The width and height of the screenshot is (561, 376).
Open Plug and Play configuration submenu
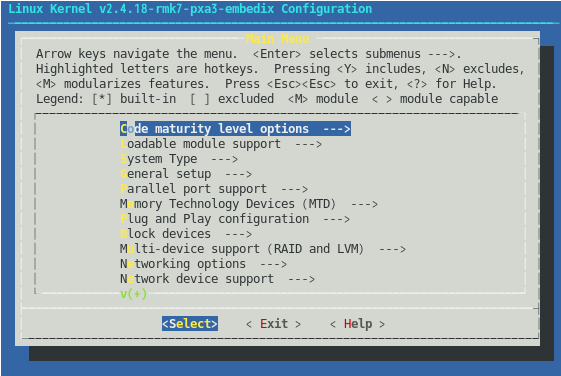coord(235,219)
